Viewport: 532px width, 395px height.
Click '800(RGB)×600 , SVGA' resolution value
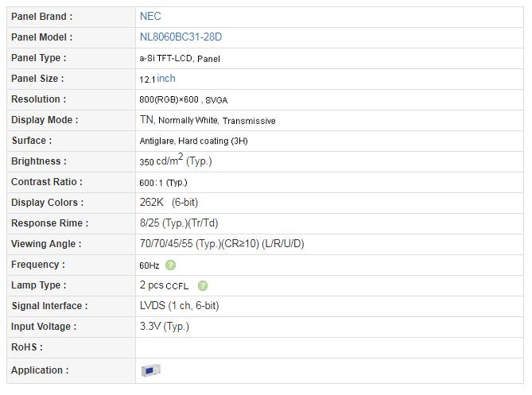point(184,100)
